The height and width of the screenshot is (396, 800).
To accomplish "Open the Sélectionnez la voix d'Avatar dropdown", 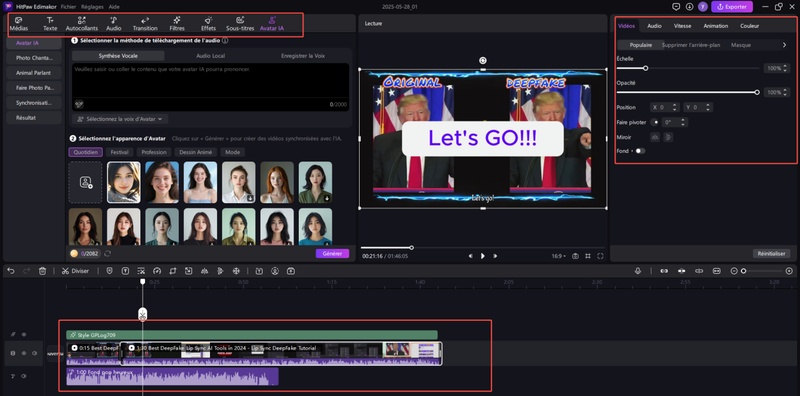I will [120, 119].
